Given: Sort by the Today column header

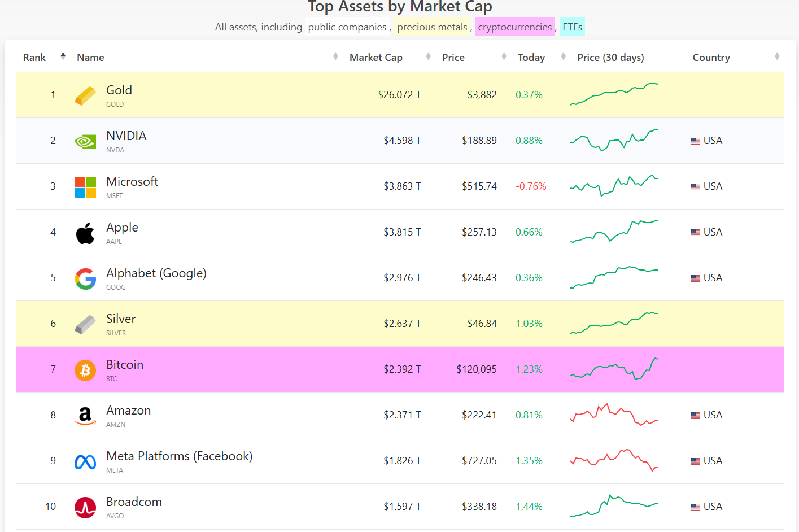Looking at the screenshot, I should (x=531, y=58).
